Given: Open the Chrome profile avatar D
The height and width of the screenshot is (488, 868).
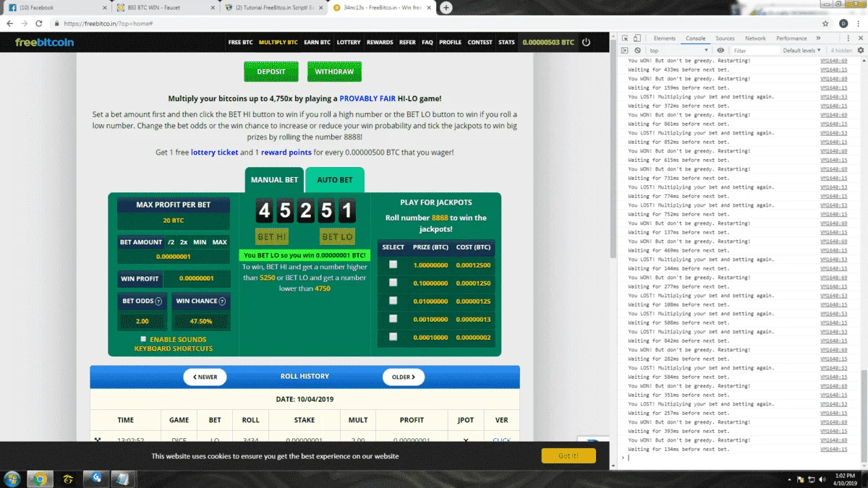Looking at the screenshot, I should (843, 23).
